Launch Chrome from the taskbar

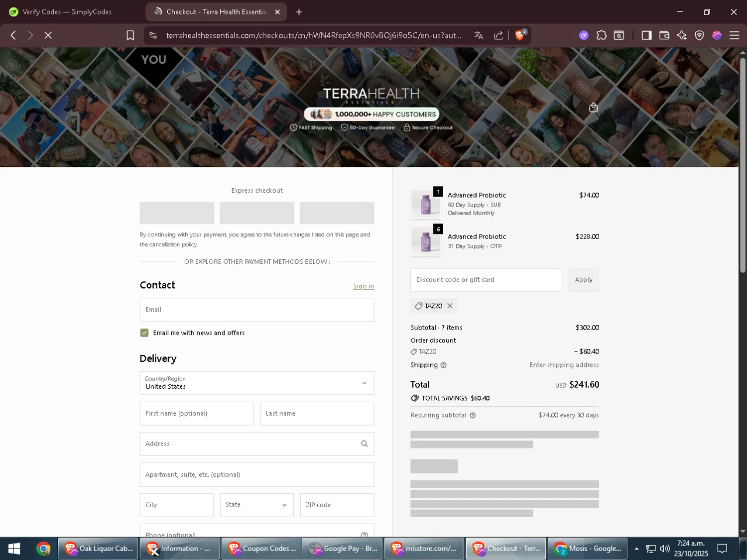(43, 549)
